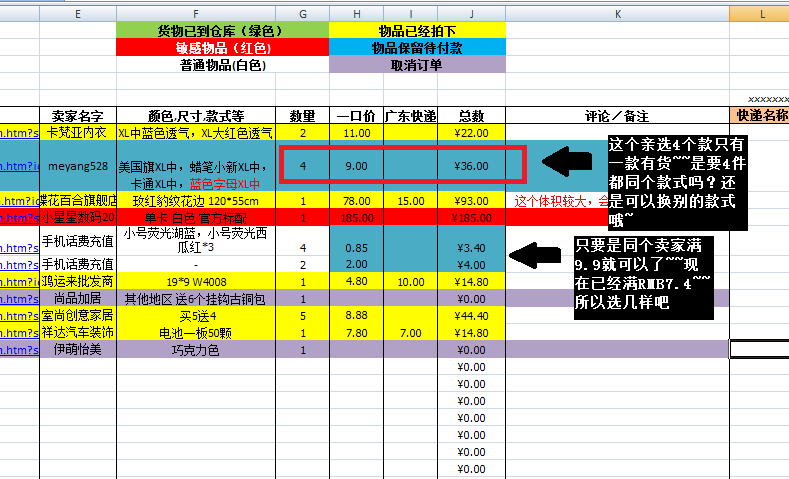The height and width of the screenshot is (479, 789).
Task: Select the black callout about 4个款
Action: tap(669, 182)
